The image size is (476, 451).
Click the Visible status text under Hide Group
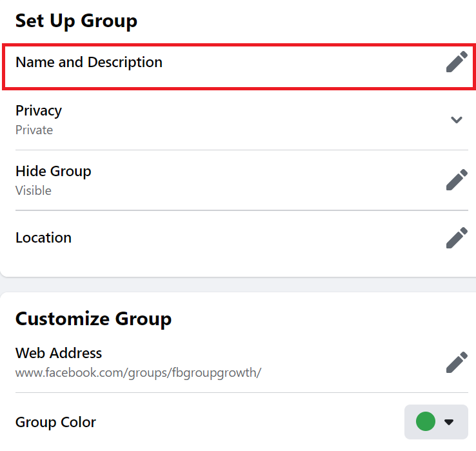point(34,190)
